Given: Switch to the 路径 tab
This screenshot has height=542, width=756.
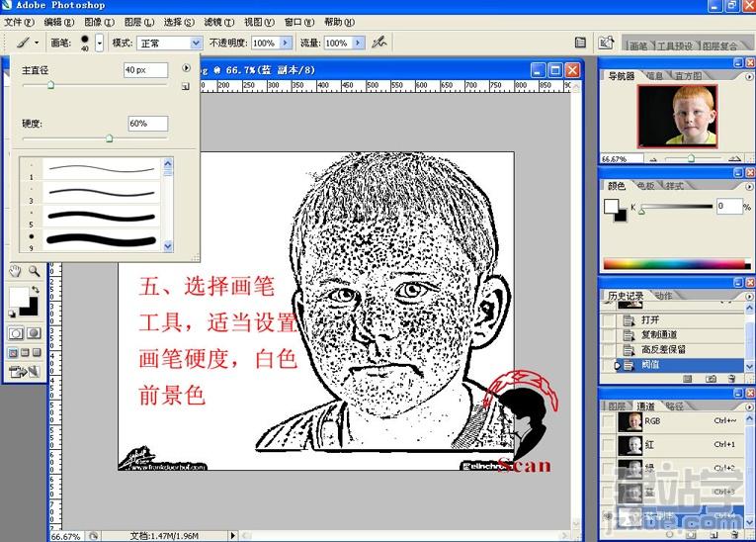Looking at the screenshot, I should pos(675,406).
